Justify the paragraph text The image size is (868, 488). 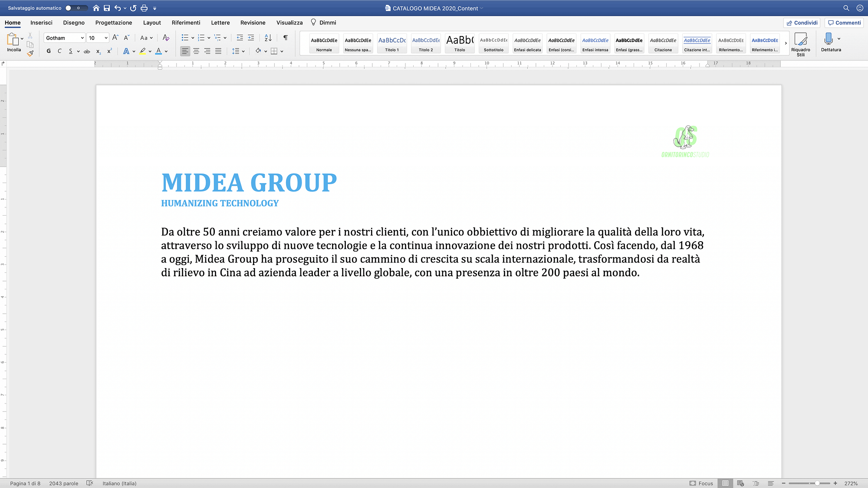pyautogui.click(x=218, y=51)
